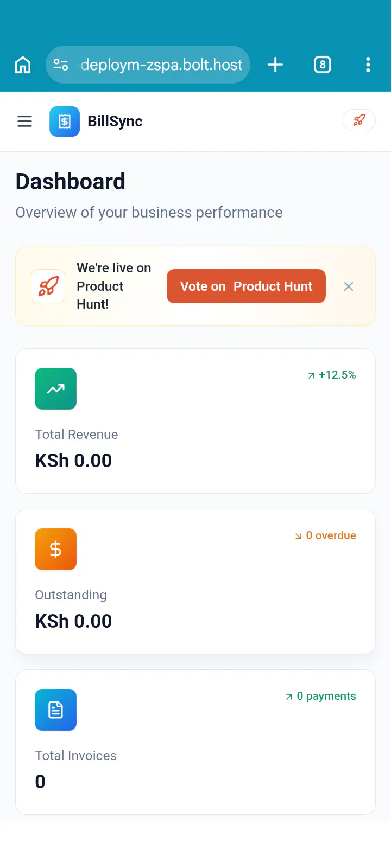Click the 0 overdue indicator
The height and width of the screenshot is (868, 391).
pos(325,535)
